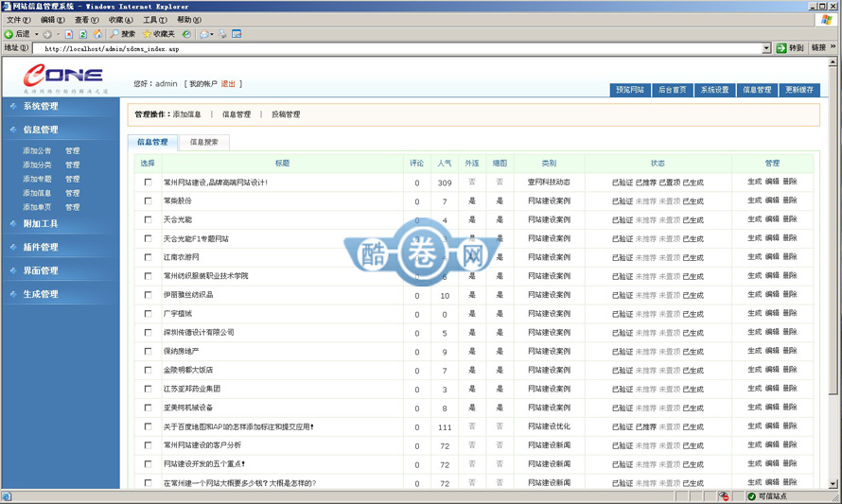Click the Home page icon

[97, 34]
